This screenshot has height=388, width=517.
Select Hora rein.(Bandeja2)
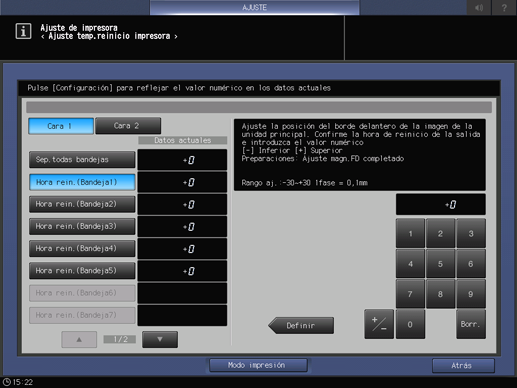[x=82, y=204]
